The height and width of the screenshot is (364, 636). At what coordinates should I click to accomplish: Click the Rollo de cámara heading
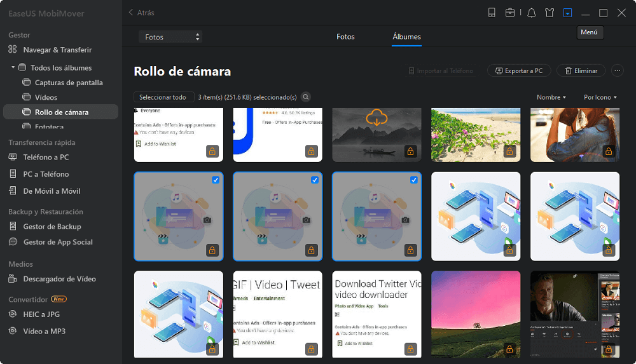tap(182, 71)
